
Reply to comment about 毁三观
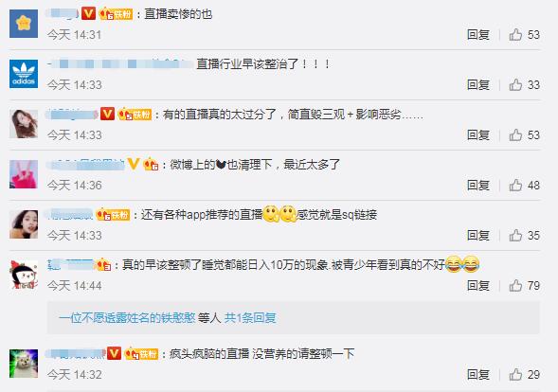tap(478, 135)
